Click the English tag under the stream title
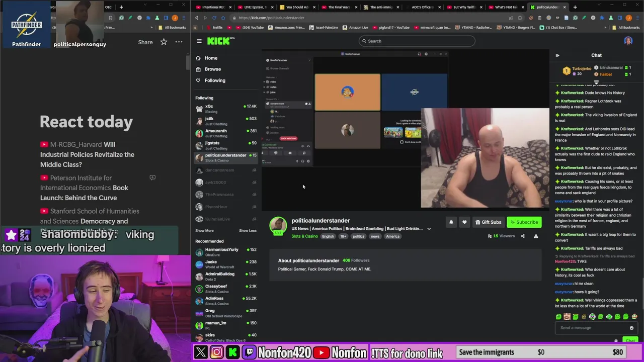Viewport: 644px width, 362px height. 328,236
